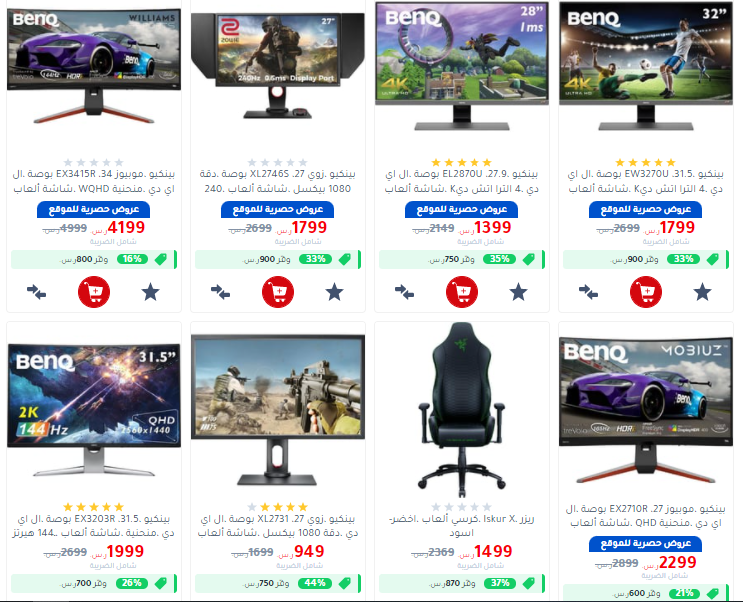Open the Razer Iskur X chair title link
743x602 pixels.
coord(462,526)
